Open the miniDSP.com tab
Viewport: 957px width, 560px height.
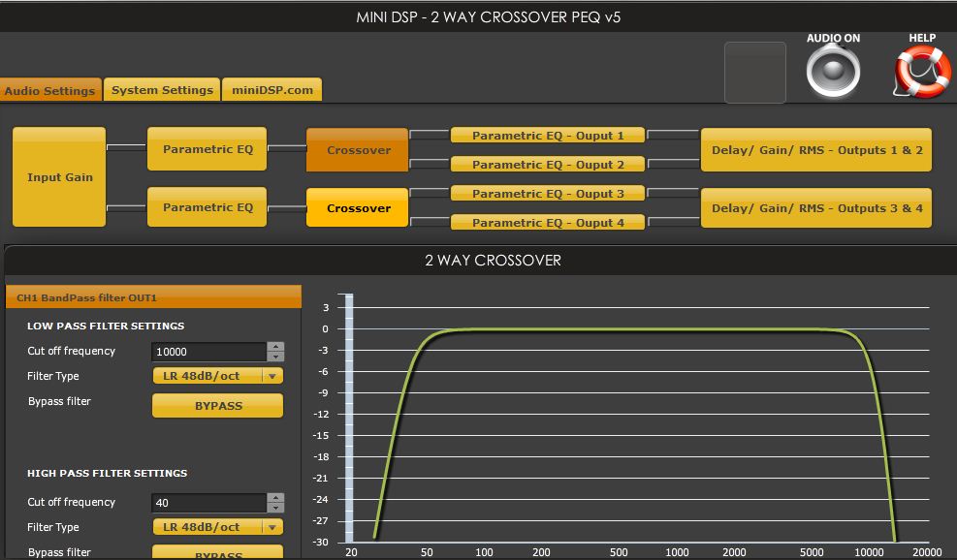point(272,90)
